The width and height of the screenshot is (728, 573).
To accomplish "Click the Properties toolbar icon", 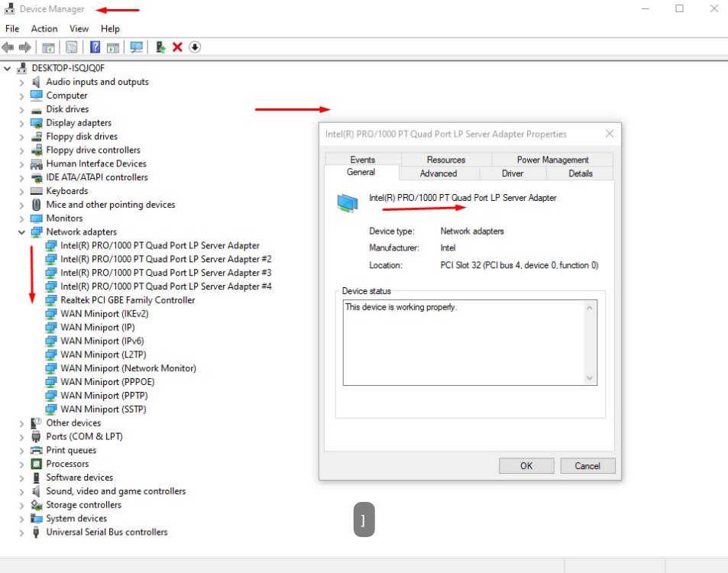I will (72, 47).
